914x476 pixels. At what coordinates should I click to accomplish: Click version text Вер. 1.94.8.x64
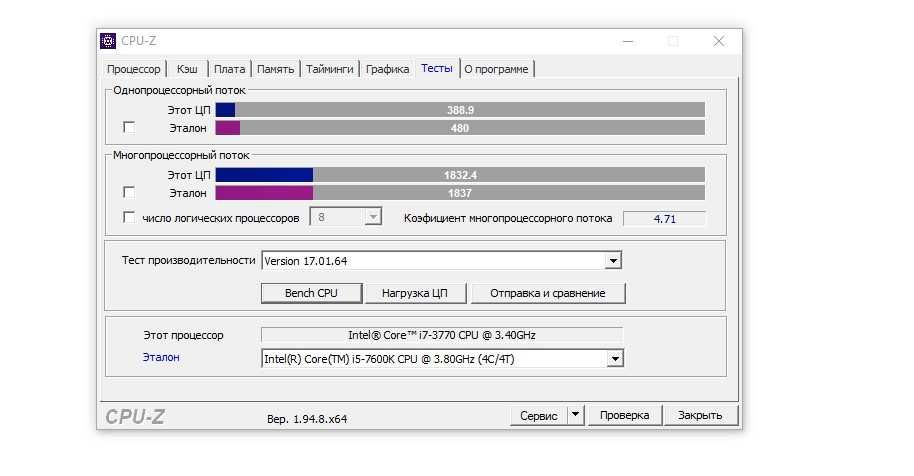point(307,419)
